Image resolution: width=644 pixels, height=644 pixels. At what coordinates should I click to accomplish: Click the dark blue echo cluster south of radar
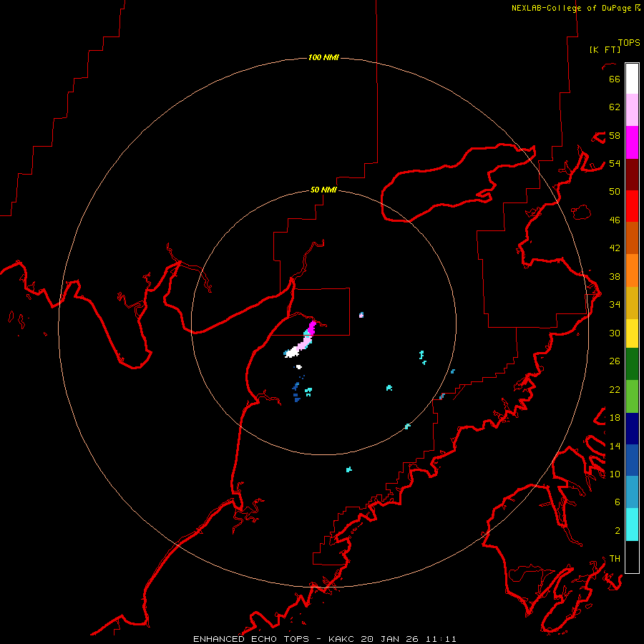coord(296,392)
